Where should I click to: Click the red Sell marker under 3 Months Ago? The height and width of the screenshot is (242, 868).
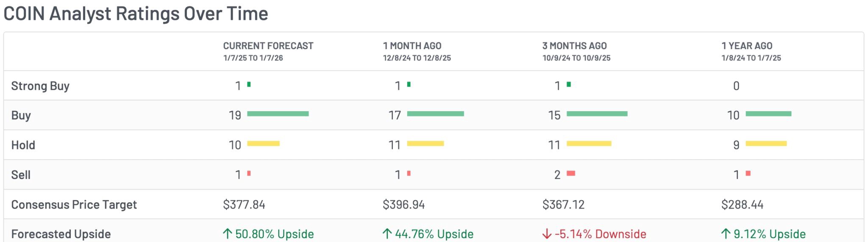[x=571, y=173]
